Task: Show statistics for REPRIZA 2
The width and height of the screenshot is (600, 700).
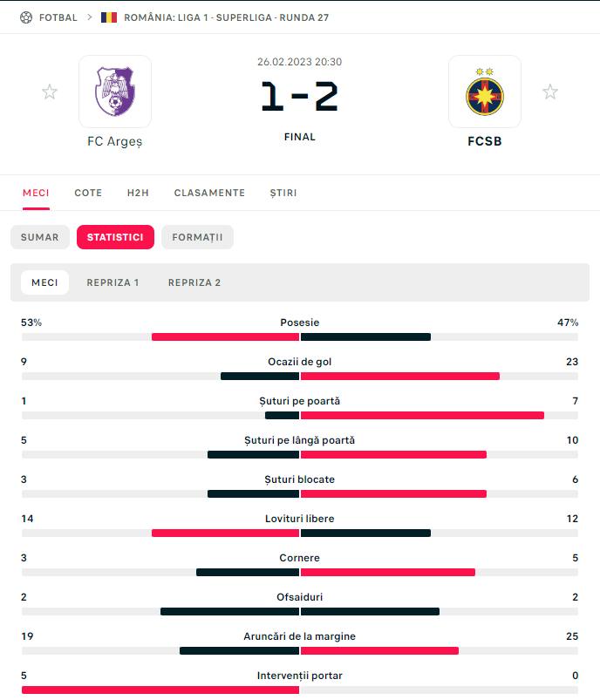Action: (x=194, y=282)
